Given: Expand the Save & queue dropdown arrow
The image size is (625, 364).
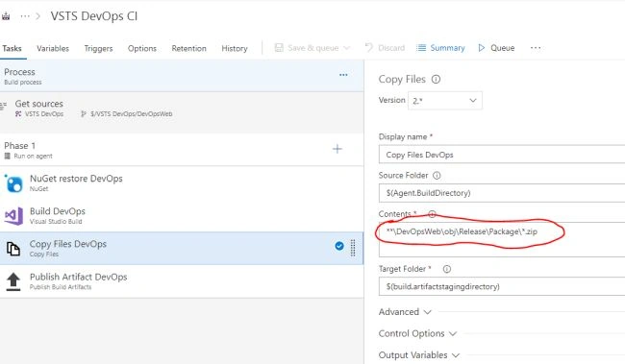Looking at the screenshot, I should click(346, 48).
